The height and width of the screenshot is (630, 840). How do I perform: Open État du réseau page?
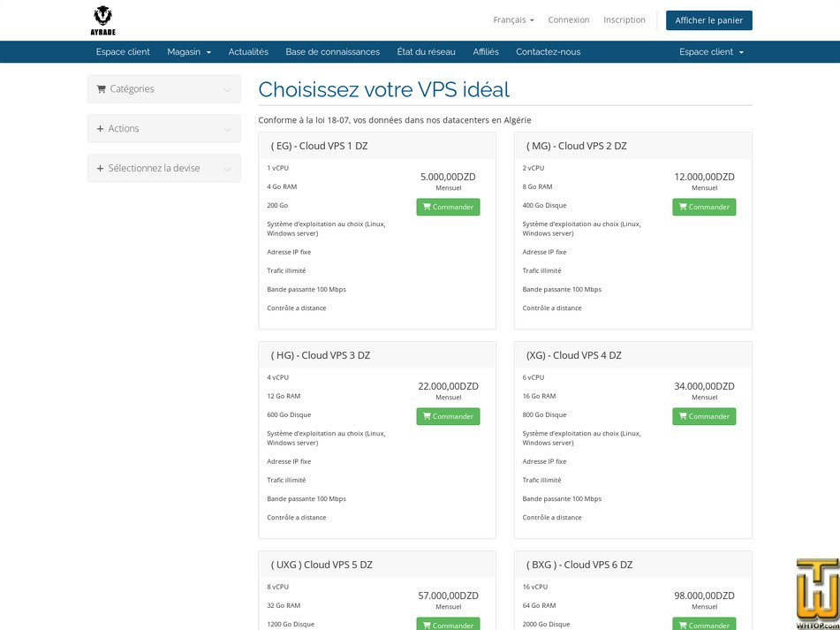click(427, 52)
